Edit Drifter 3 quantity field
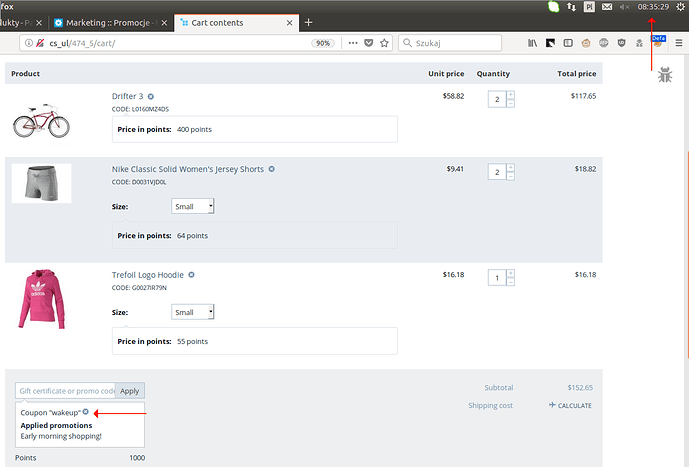The image size is (689, 467). click(x=497, y=99)
